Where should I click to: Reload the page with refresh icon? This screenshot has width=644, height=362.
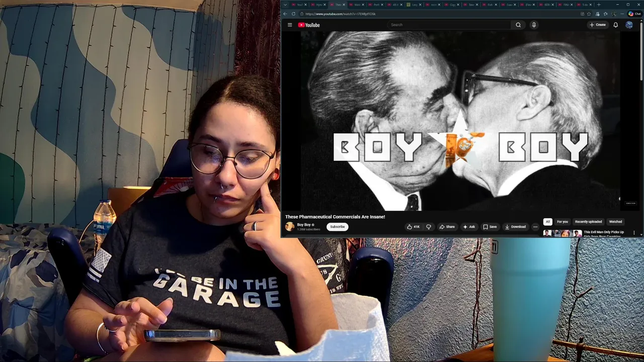[293, 14]
